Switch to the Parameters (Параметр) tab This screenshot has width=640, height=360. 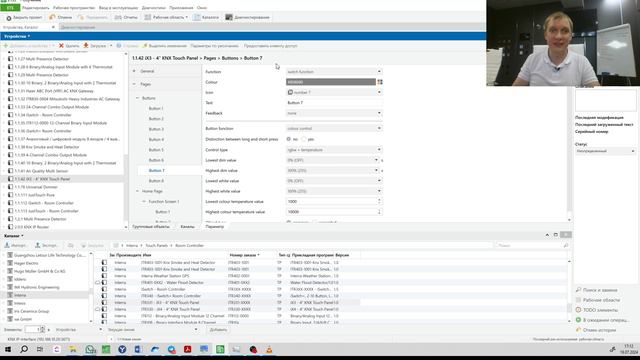215,227
